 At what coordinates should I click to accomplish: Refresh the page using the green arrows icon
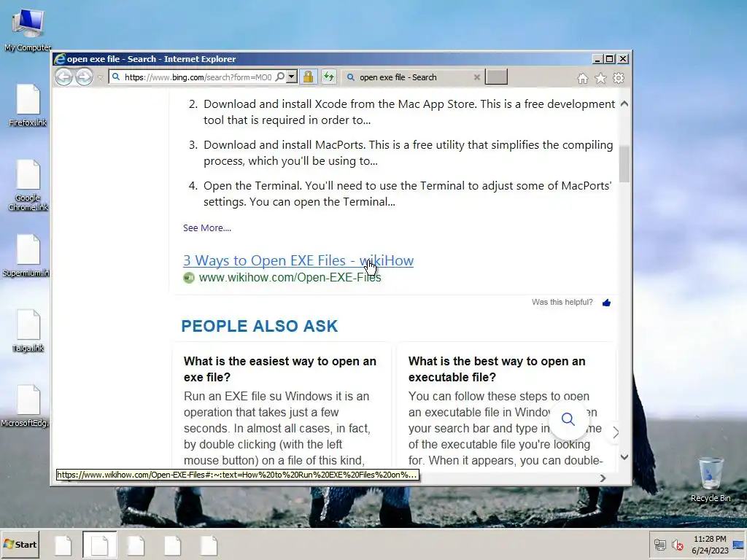click(329, 77)
